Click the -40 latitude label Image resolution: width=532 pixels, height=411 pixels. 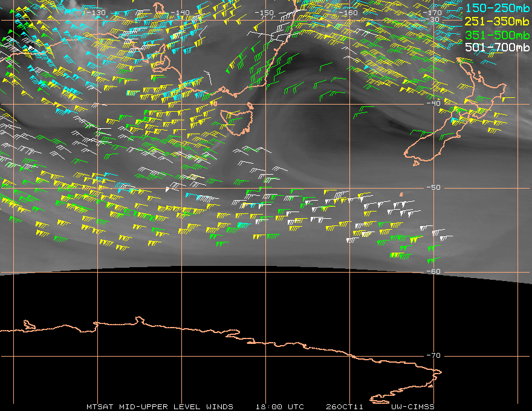[433, 103]
